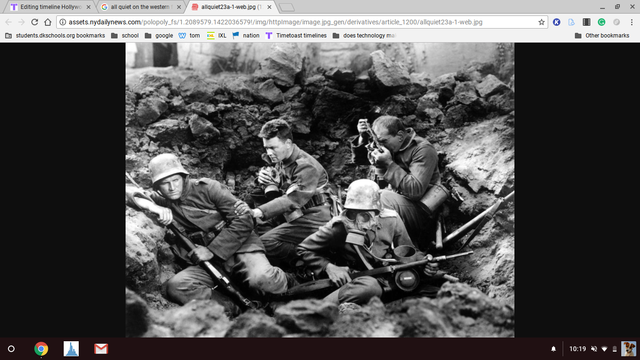Go forward with the forward arrow
This screenshot has height=360, width=640.
(21, 22)
